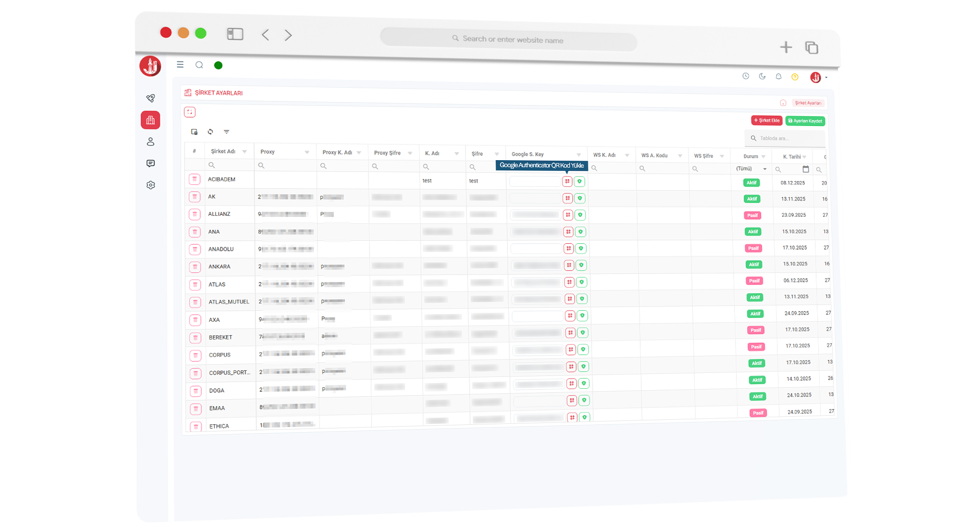Delete the ANKARA company row
Screen dimensions: 980x530
click(x=194, y=267)
